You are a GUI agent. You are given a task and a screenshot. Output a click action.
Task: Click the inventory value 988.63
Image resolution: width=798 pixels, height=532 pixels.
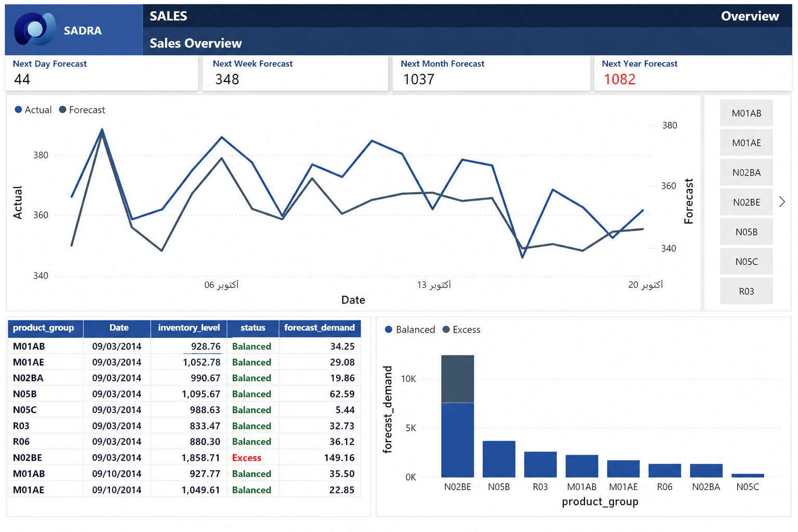[x=205, y=410]
